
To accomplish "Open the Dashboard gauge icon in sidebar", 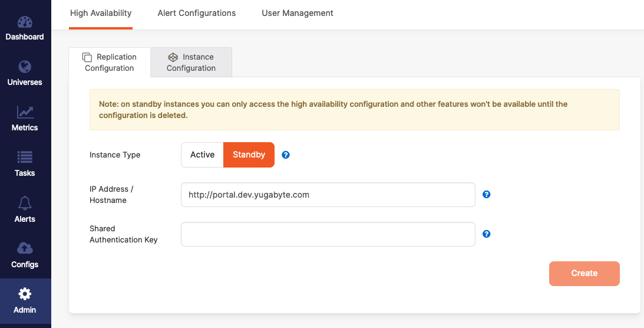I will [x=25, y=23].
